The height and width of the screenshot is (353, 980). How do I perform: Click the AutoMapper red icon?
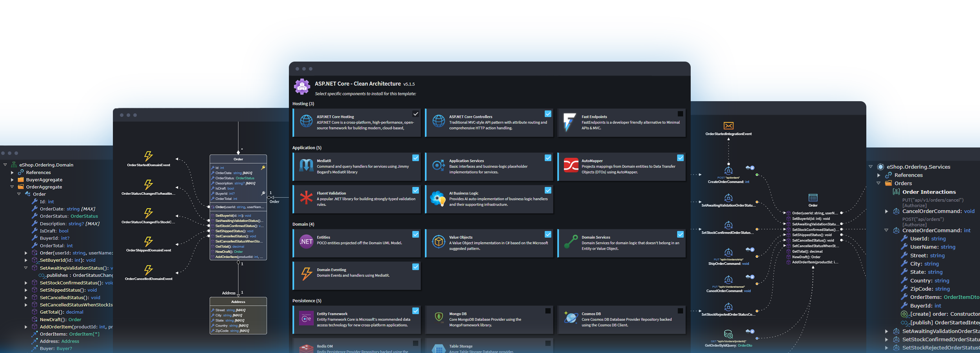pyautogui.click(x=571, y=166)
